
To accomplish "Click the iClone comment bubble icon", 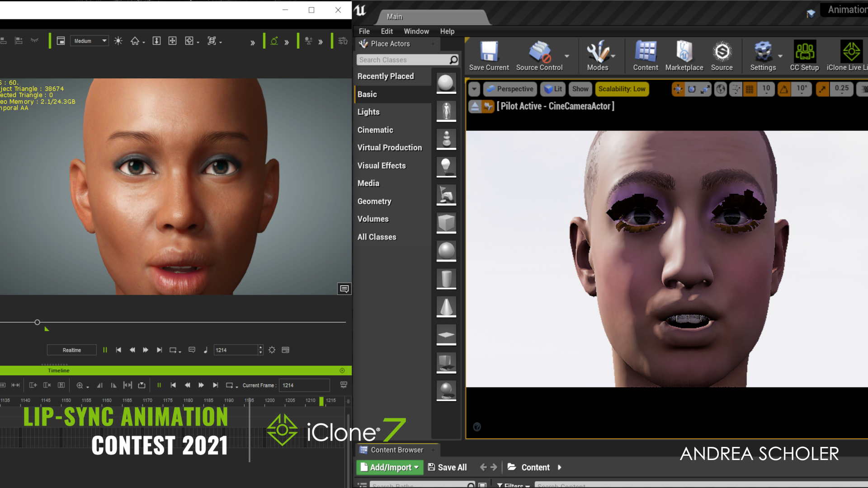I will (x=192, y=350).
